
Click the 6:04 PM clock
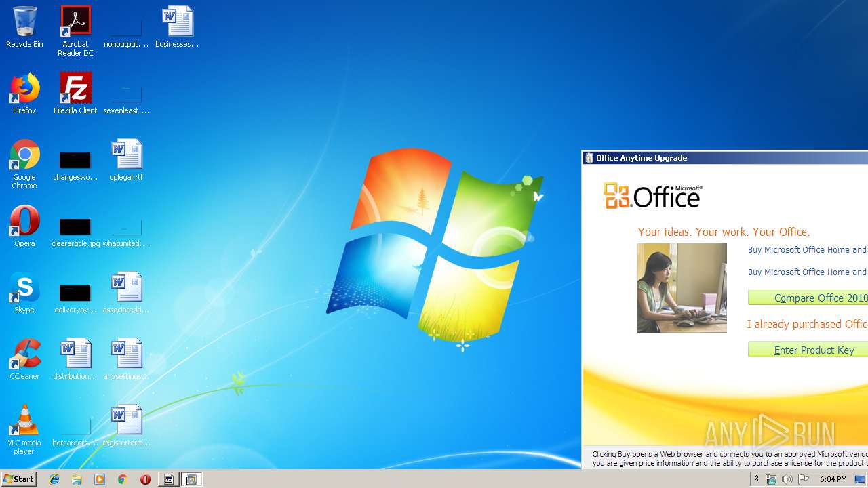pyautogui.click(x=833, y=479)
